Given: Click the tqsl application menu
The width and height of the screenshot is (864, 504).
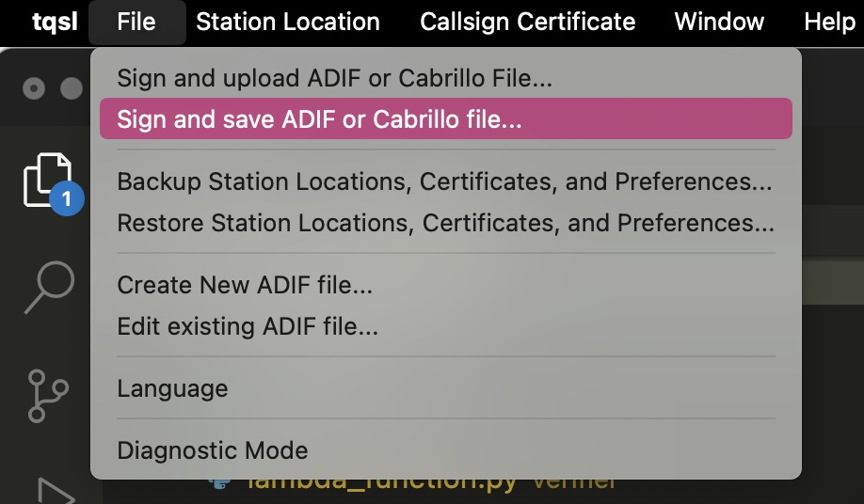Looking at the screenshot, I should click(x=55, y=22).
